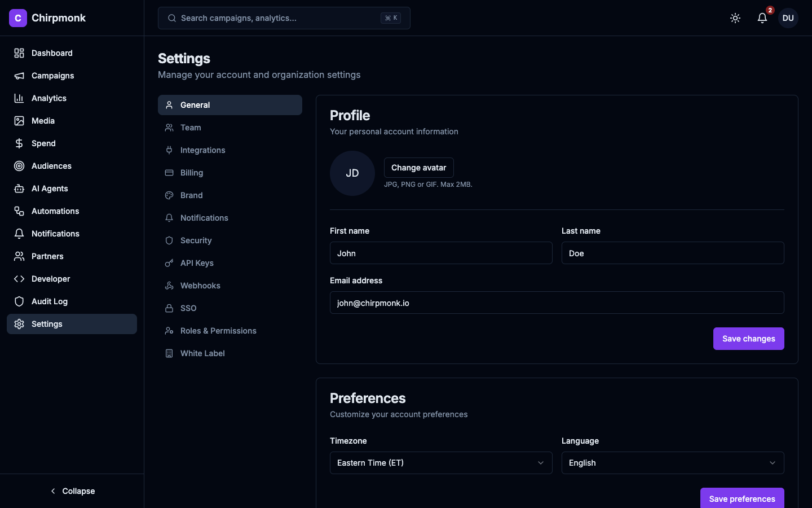Select the Automations workflow icon
Screen dimensions: 812x508
19,211
